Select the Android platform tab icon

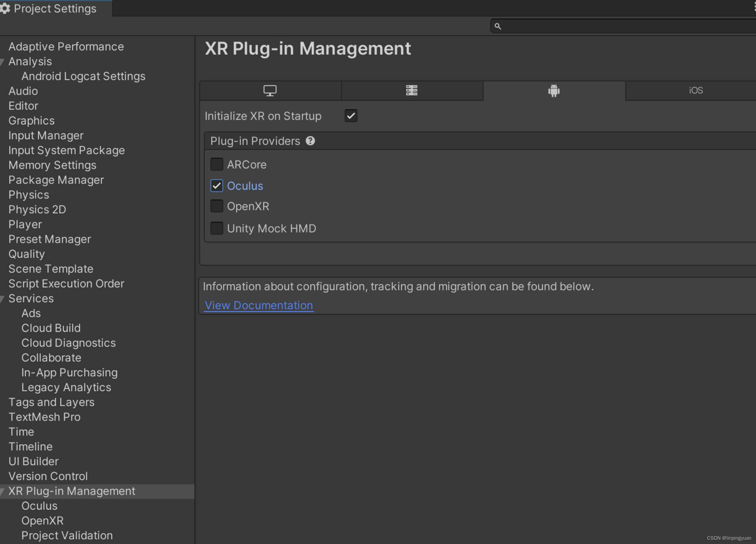[x=554, y=91]
